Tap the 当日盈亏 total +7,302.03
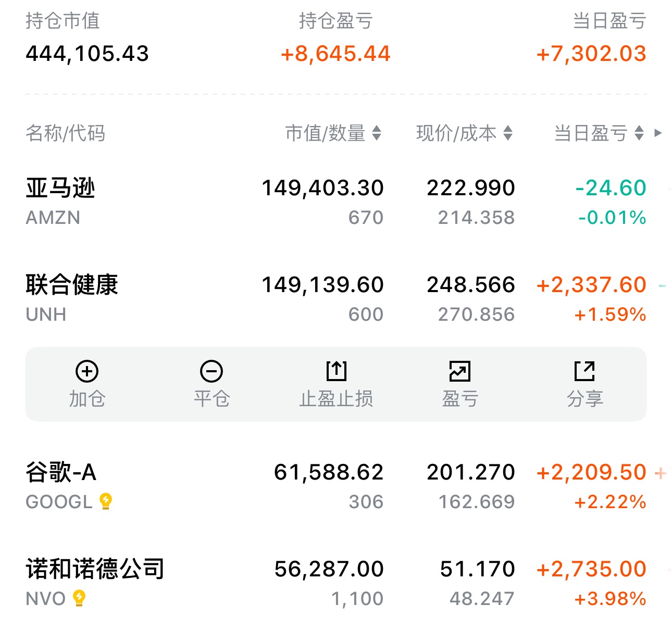Viewport: 672px width, 630px height. pyautogui.click(x=591, y=54)
